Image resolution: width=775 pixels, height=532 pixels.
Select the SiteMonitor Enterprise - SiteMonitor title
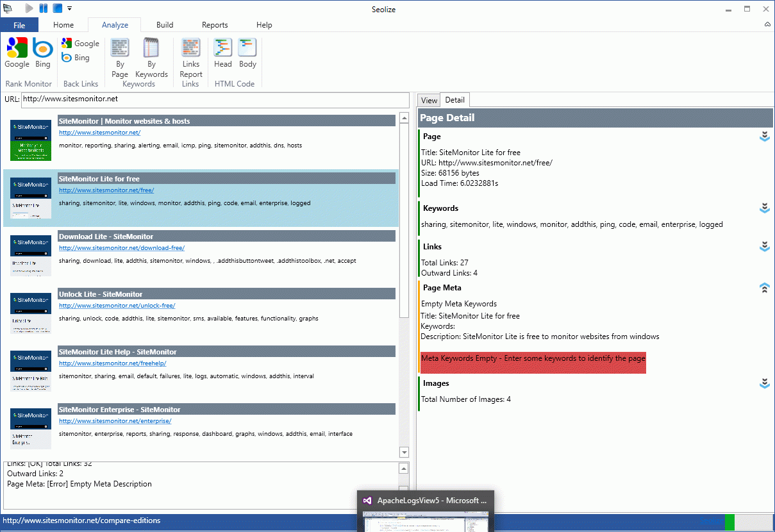coord(119,410)
